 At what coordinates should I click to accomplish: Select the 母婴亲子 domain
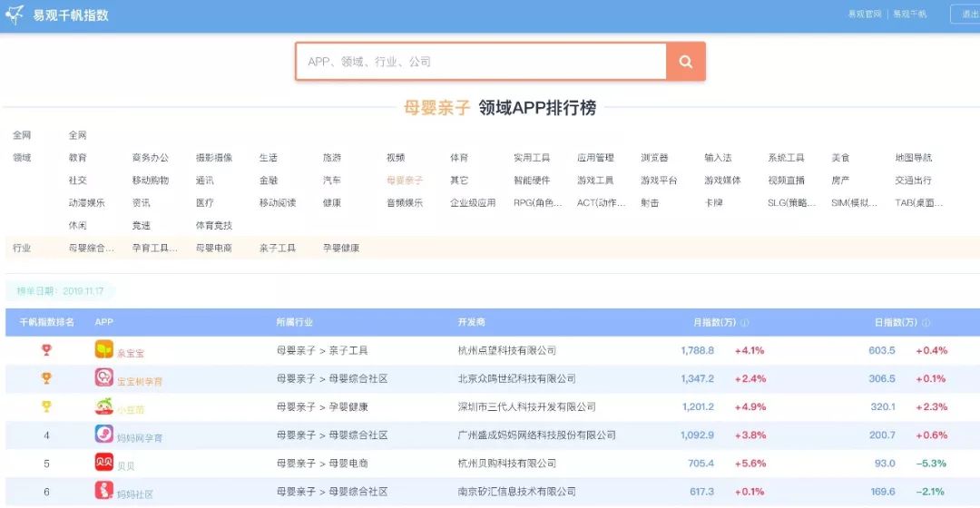click(x=405, y=180)
